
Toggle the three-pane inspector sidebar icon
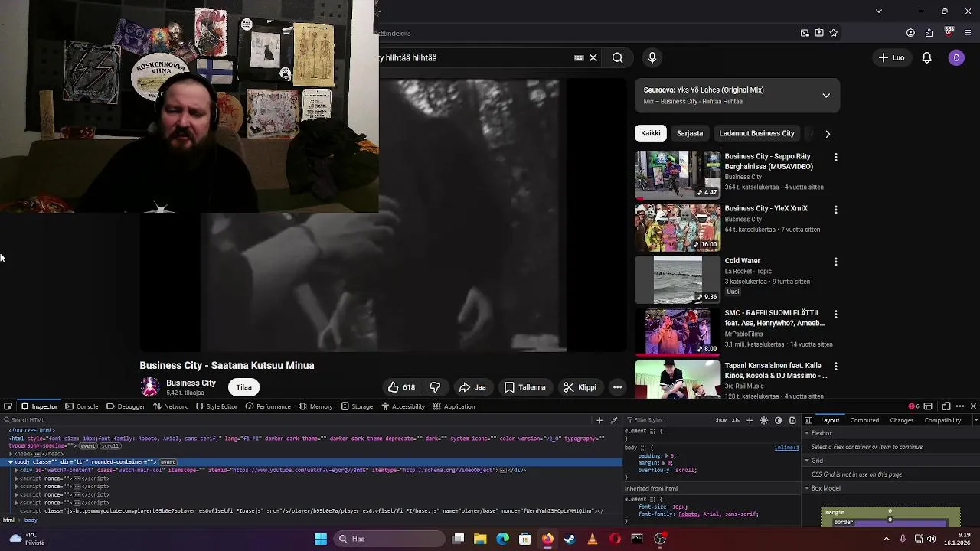[808, 420]
